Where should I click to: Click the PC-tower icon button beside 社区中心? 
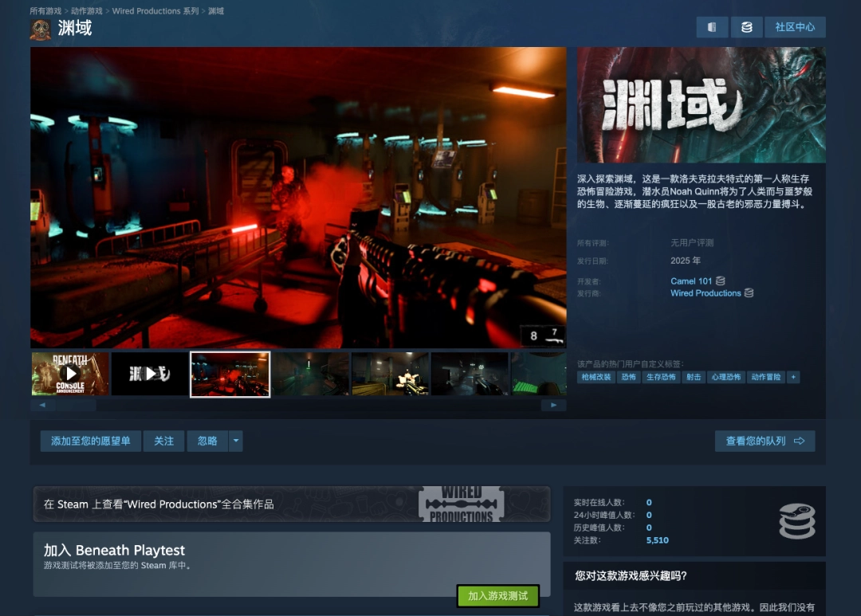tap(712, 27)
